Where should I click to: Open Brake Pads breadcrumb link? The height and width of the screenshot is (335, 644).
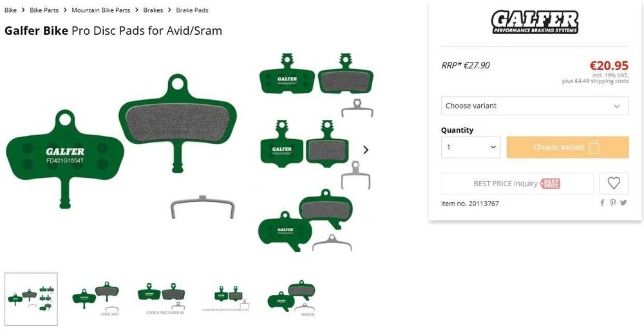pyautogui.click(x=192, y=10)
